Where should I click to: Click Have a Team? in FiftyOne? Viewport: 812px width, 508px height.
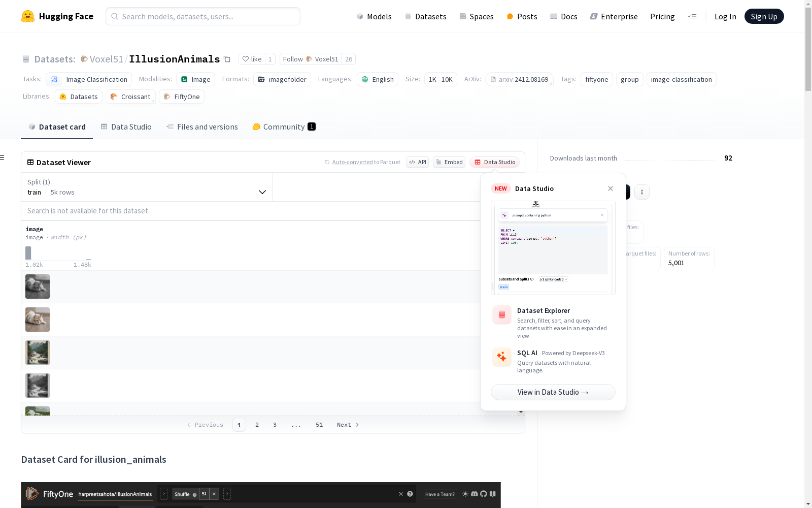coord(440,494)
